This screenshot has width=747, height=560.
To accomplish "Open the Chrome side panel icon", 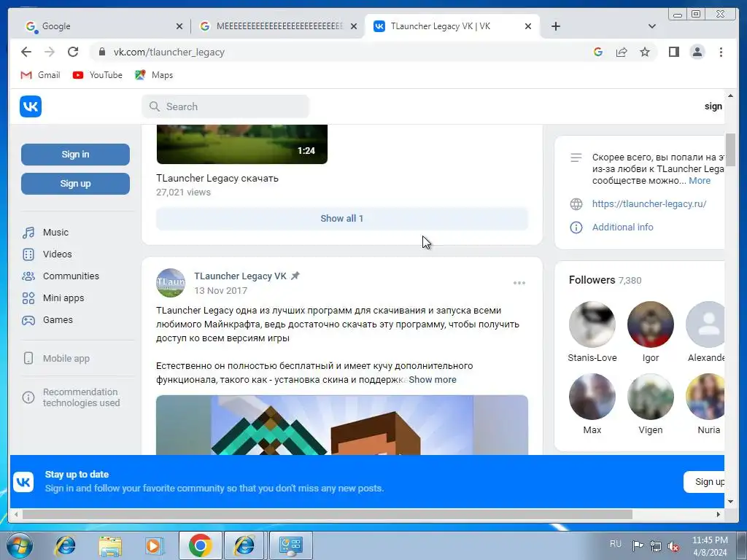I will click(x=673, y=52).
